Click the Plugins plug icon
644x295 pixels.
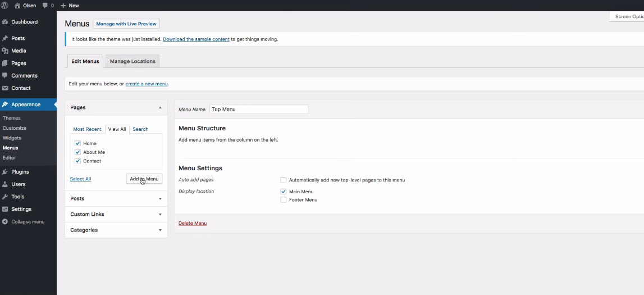tap(5, 172)
